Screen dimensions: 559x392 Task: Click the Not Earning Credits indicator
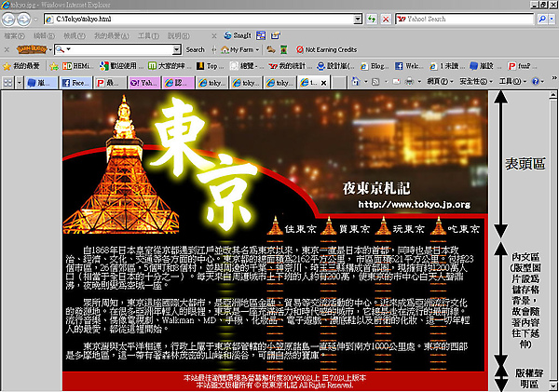pyautogui.click(x=327, y=49)
